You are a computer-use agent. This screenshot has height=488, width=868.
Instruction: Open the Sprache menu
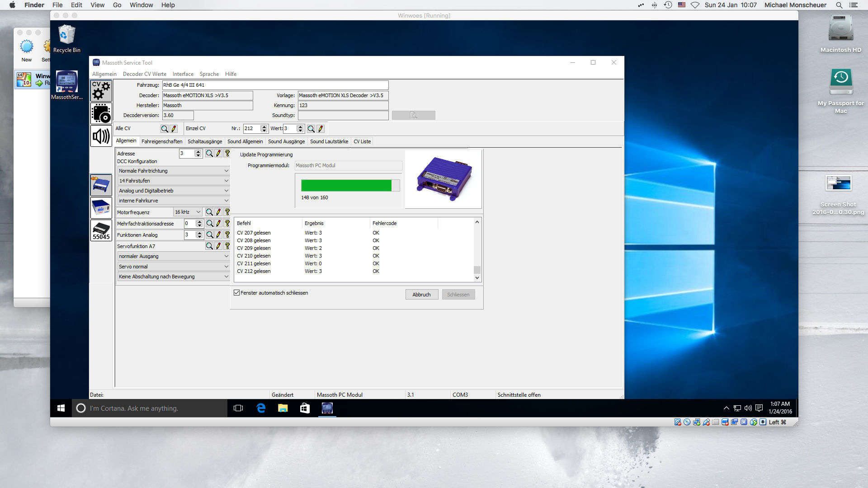coord(209,74)
